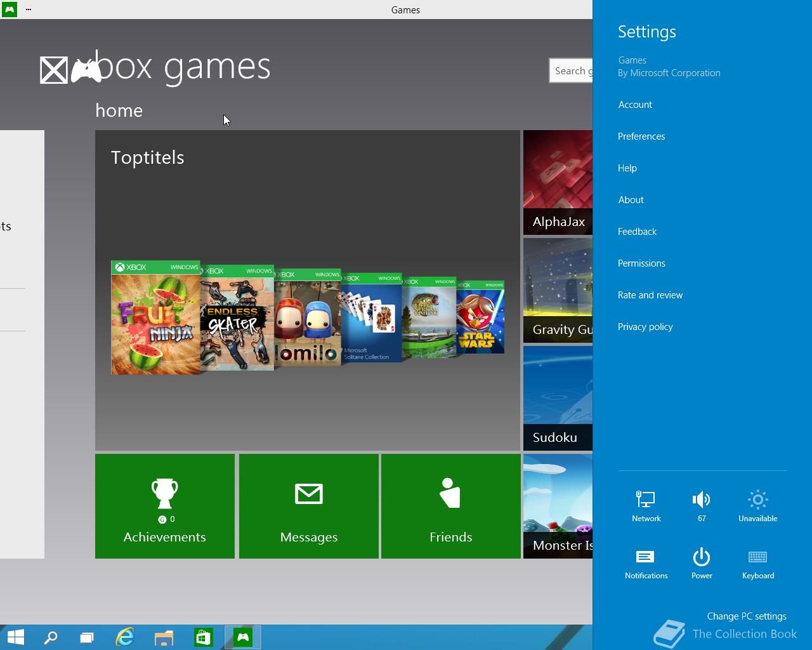Click the home section label
The image size is (812, 650).
coord(119,110)
